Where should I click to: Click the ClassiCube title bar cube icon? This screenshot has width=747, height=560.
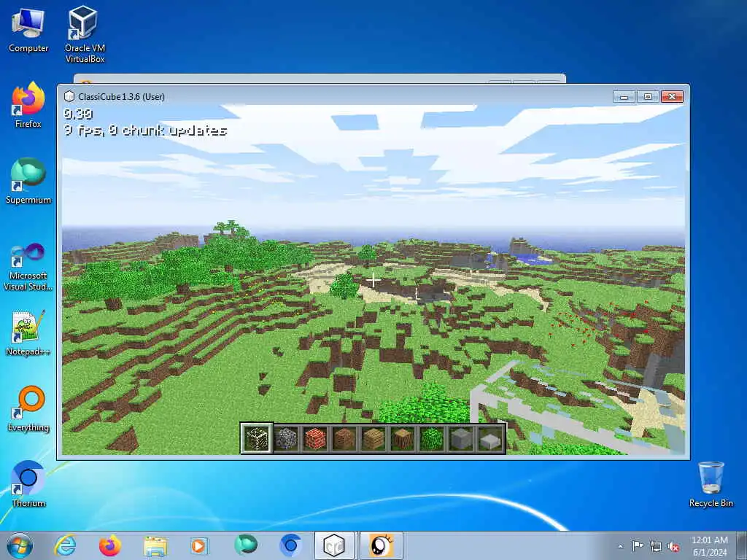pyautogui.click(x=69, y=97)
